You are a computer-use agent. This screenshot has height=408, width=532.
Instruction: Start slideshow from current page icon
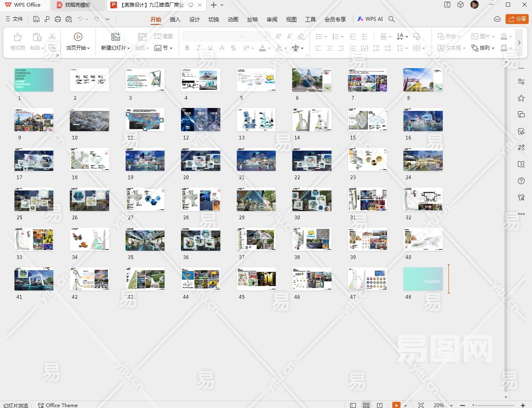(78, 37)
